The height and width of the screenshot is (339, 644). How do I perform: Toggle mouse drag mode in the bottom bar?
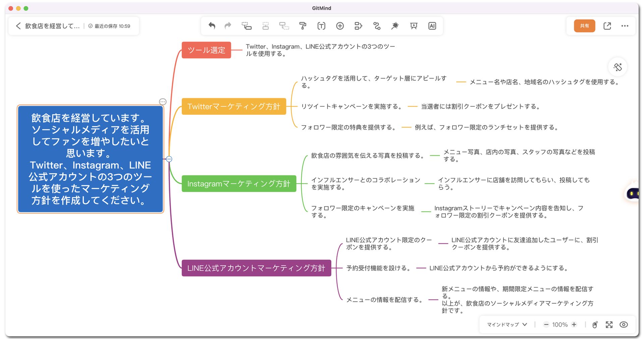[x=595, y=325]
